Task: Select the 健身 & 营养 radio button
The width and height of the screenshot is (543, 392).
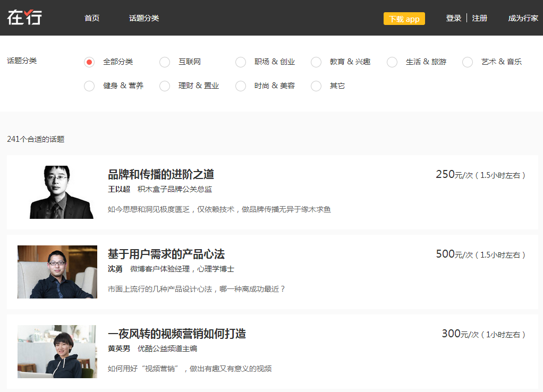Action: 89,86
